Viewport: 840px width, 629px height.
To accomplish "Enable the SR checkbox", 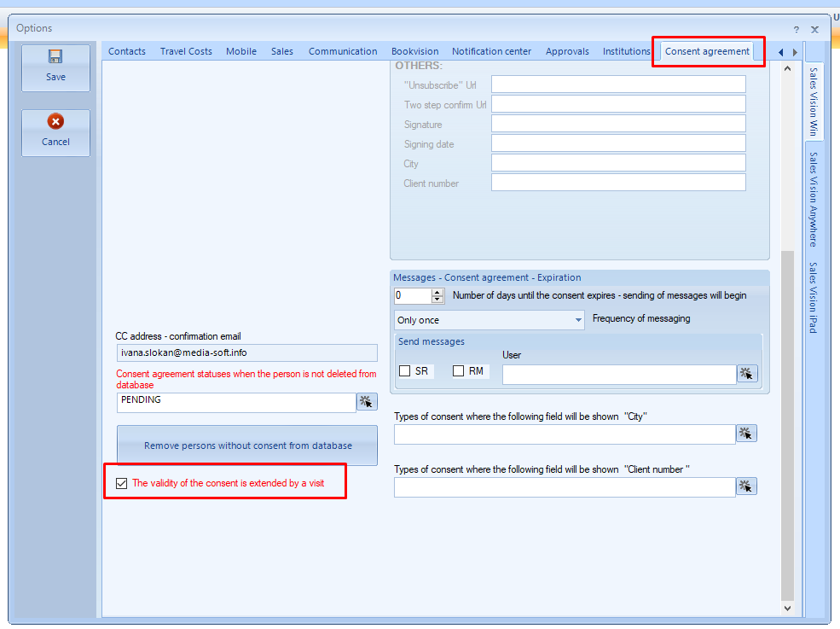I will [x=405, y=371].
